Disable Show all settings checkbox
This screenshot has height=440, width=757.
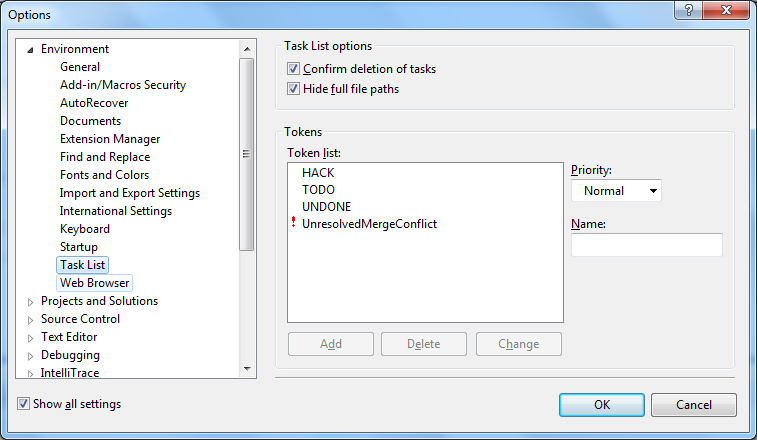(24, 404)
